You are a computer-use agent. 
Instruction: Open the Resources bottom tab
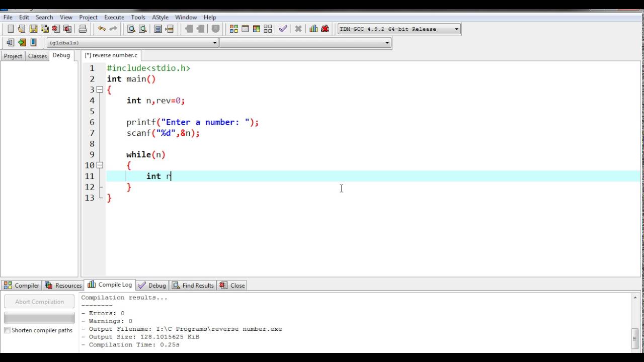coord(63,285)
